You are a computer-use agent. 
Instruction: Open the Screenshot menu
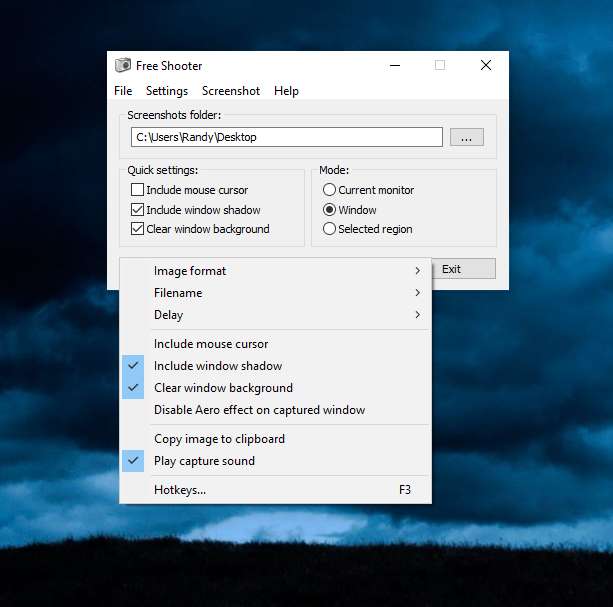[x=231, y=91]
